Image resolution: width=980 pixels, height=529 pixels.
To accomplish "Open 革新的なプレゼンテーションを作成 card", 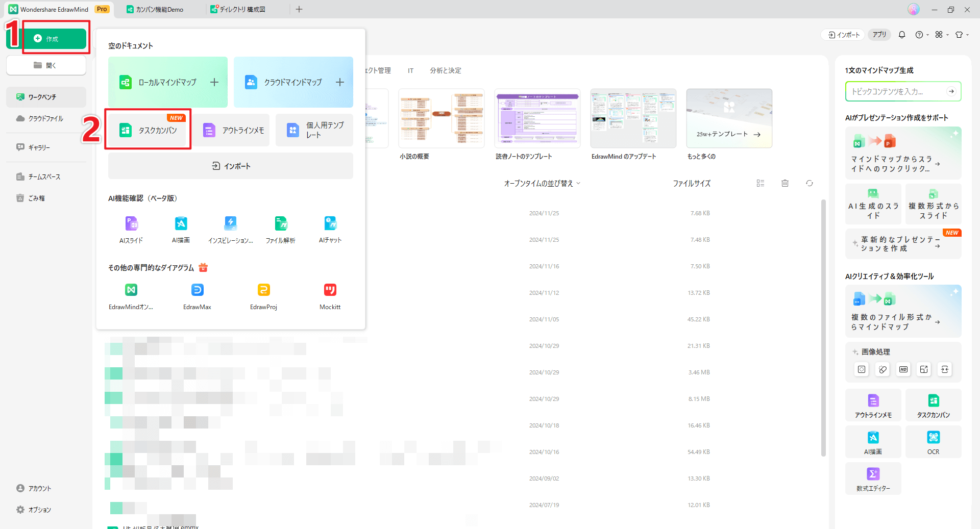I will [903, 244].
